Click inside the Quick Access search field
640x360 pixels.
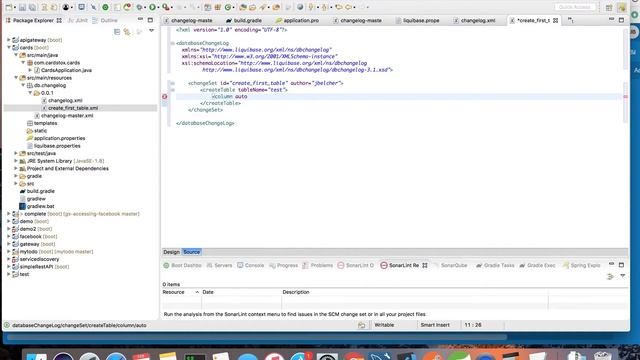[575, 7]
